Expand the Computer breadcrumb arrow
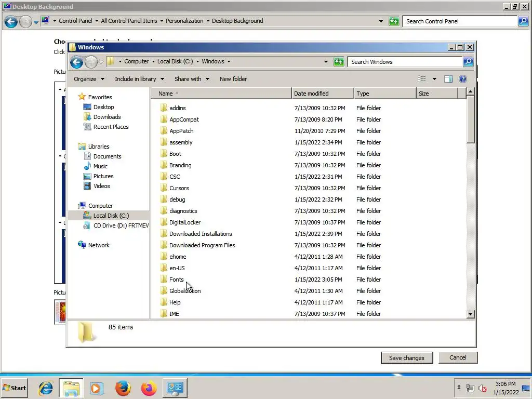Image resolution: width=532 pixels, height=399 pixels. coord(153,61)
